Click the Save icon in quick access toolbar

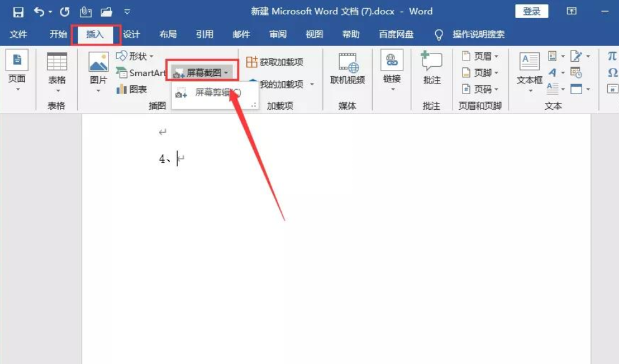click(x=18, y=12)
